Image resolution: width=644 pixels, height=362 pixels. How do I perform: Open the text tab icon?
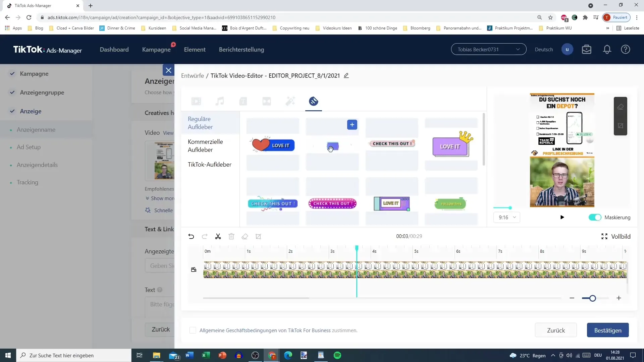point(243,101)
